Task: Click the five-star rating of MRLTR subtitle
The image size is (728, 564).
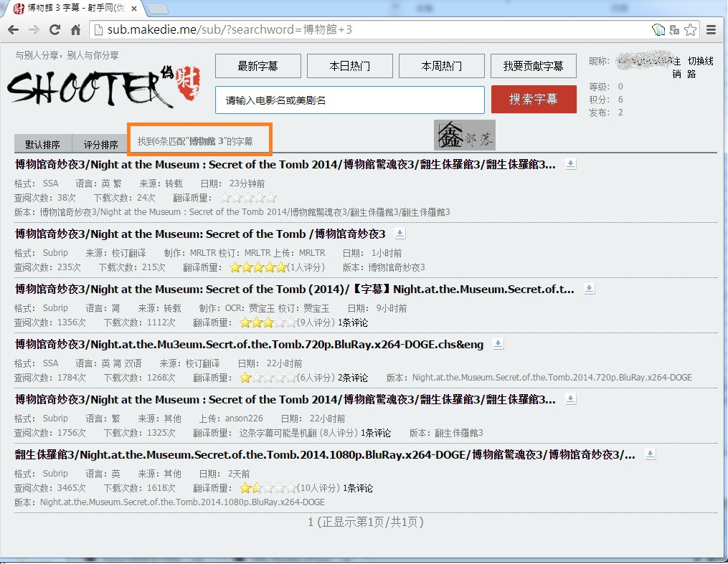Action: tap(259, 267)
